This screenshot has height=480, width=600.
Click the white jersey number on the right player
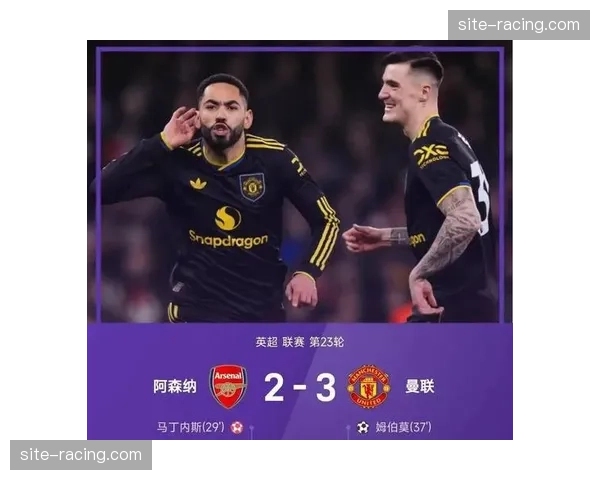(x=481, y=197)
